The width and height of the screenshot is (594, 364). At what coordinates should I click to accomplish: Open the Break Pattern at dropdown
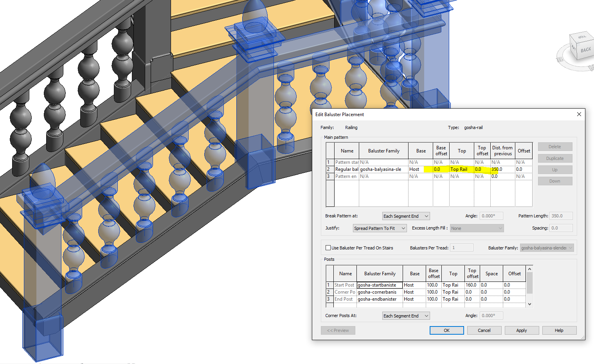pyautogui.click(x=406, y=216)
